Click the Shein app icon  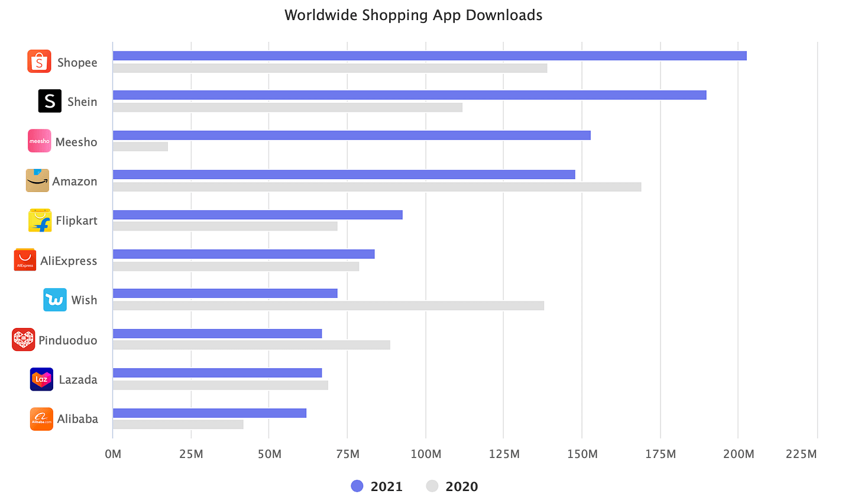50,101
